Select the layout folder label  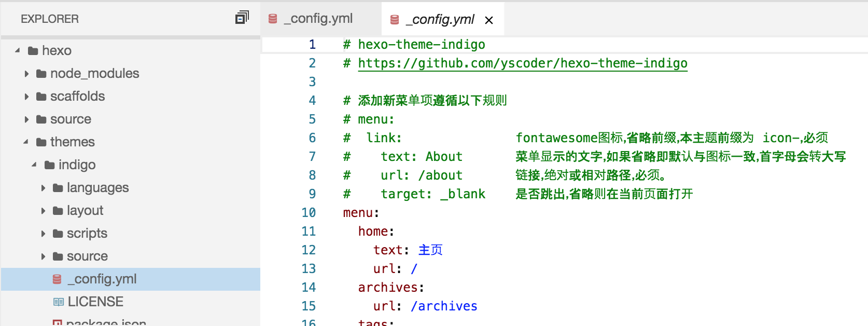85,211
